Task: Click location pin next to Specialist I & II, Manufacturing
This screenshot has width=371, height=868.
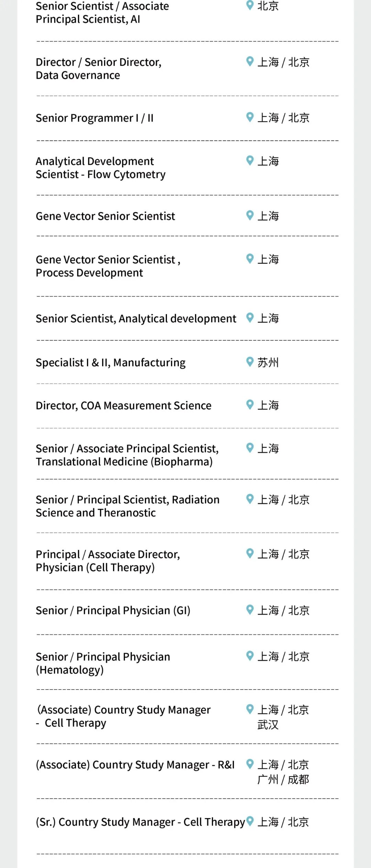Action: pyautogui.click(x=250, y=362)
